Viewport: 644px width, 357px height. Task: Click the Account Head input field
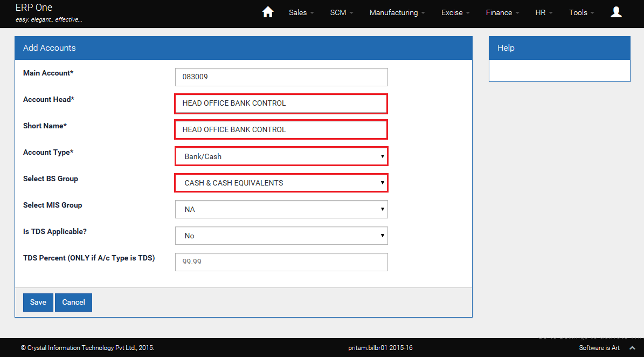pos(281,104)
